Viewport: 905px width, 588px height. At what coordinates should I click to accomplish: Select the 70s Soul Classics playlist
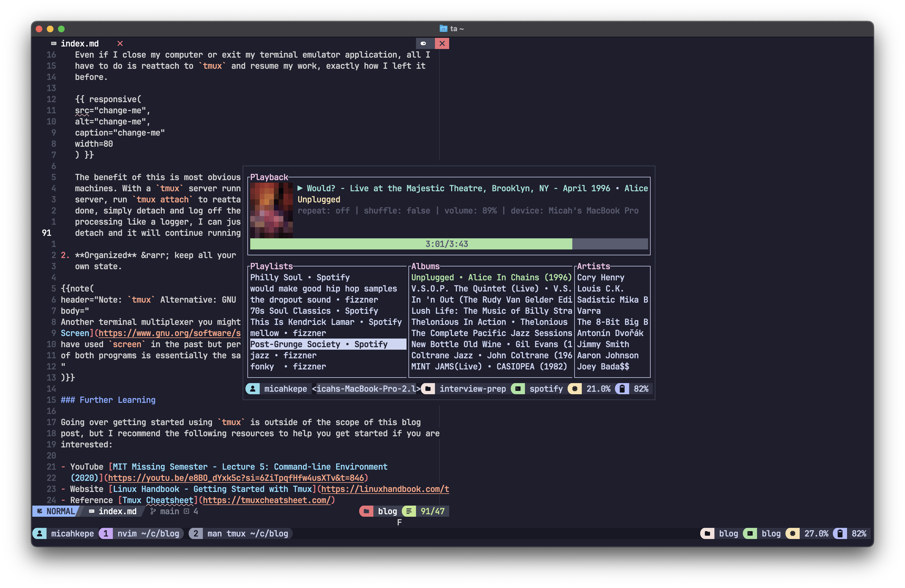click(314, 311)
